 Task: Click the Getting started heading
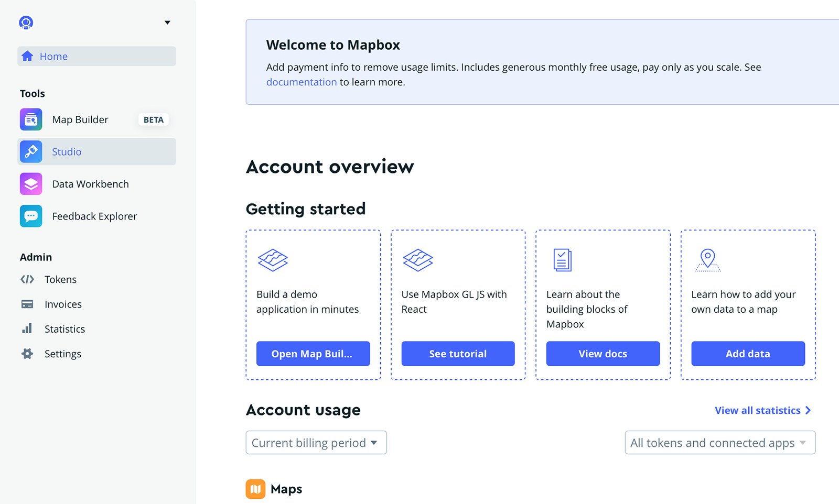pyautogui.click(x=306, y=209)
